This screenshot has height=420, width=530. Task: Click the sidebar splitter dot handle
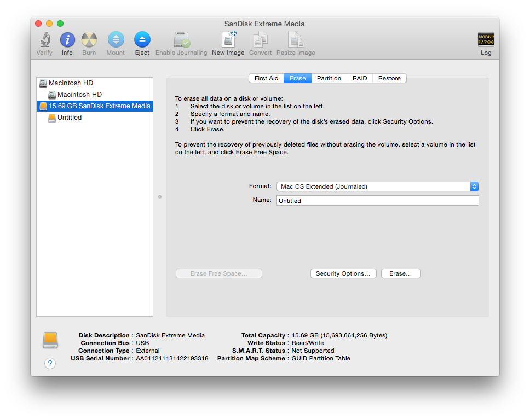(x=160, y=197)
